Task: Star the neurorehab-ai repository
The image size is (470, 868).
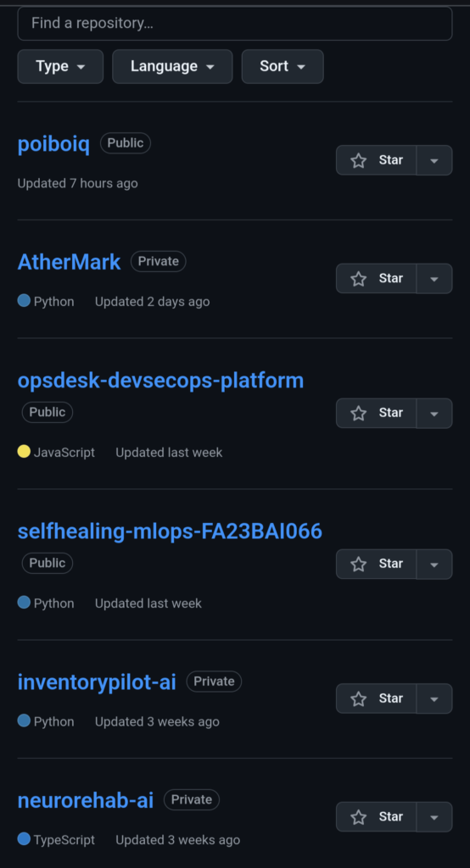Action: [377, 817]
